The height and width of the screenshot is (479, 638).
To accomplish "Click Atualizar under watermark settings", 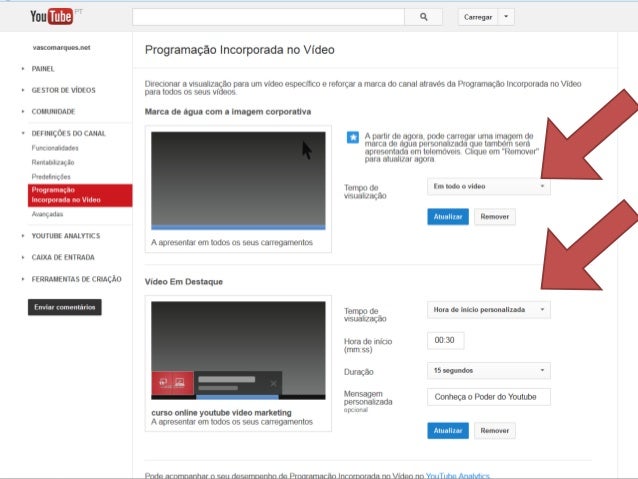I will [x=448, y=217].
